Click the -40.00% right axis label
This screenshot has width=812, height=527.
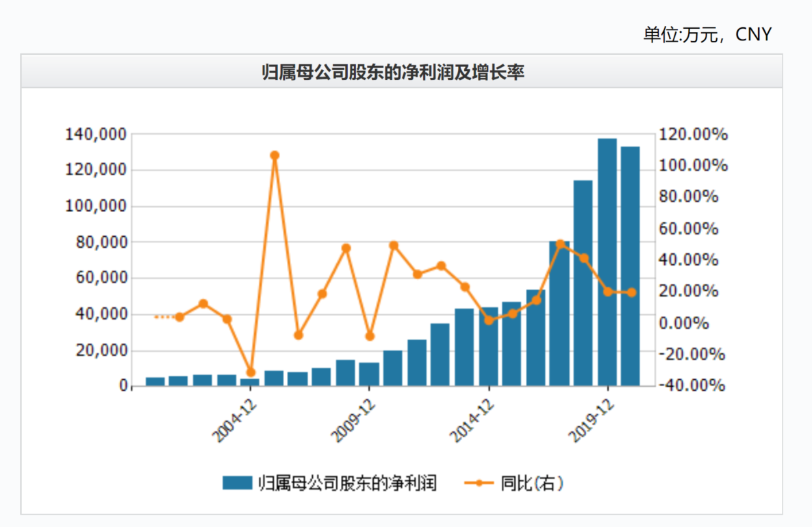point(690,386)
